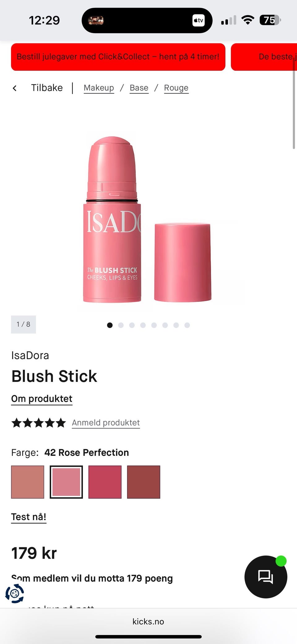Open the Base breadcrumb category
The width and height of the screenshot is (297, 644).
[139, 88]
